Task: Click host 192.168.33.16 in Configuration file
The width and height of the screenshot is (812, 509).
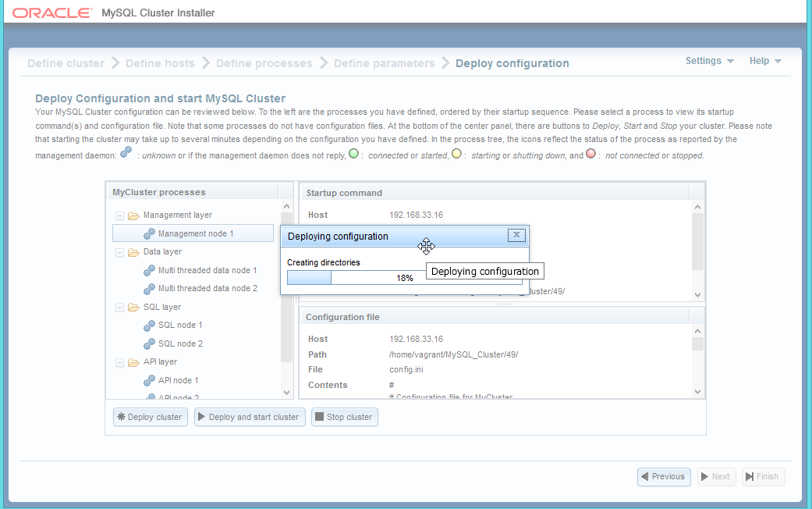Action: 417,339
